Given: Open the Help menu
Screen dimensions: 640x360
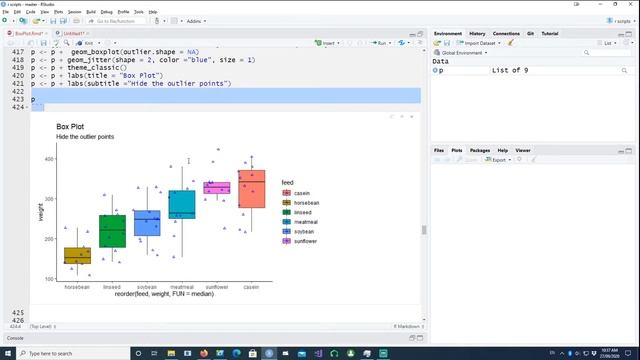Looking at the screenshot, I should pyautogui.click(x=153, y=12).
